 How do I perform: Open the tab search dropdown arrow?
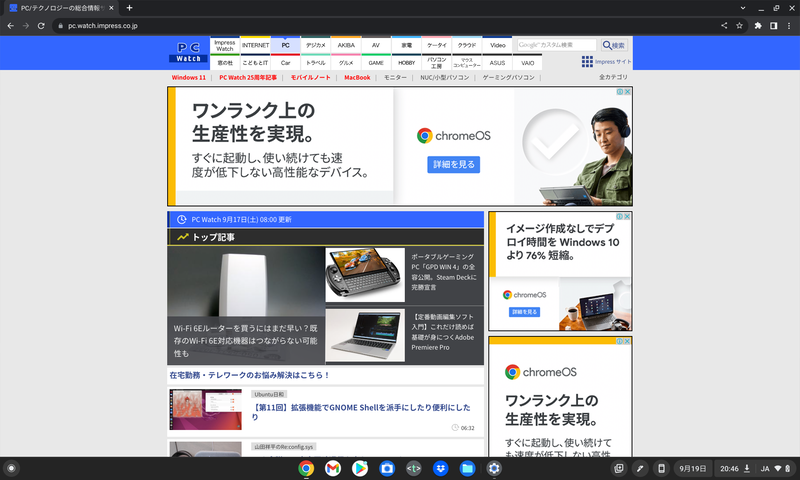743,8
